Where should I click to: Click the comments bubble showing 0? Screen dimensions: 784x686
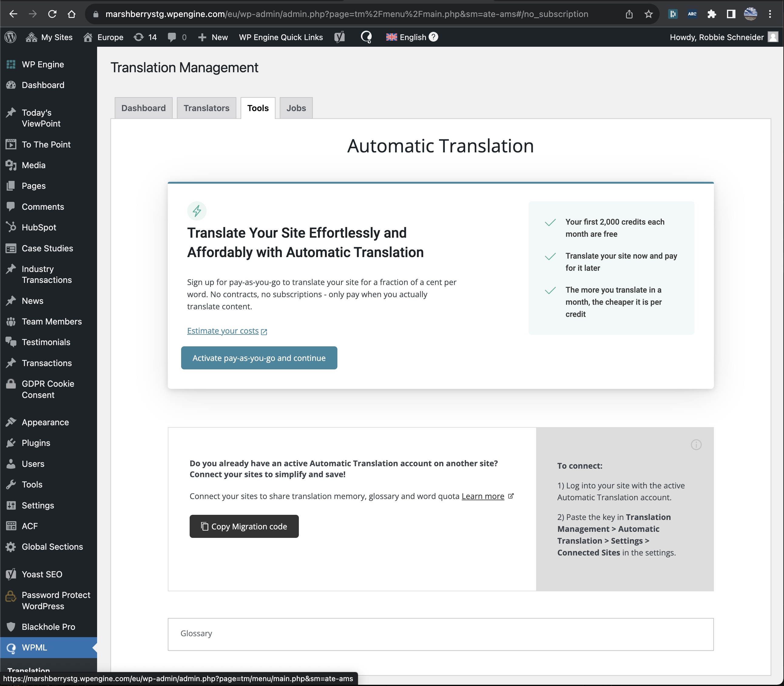(x=177, y=37)
